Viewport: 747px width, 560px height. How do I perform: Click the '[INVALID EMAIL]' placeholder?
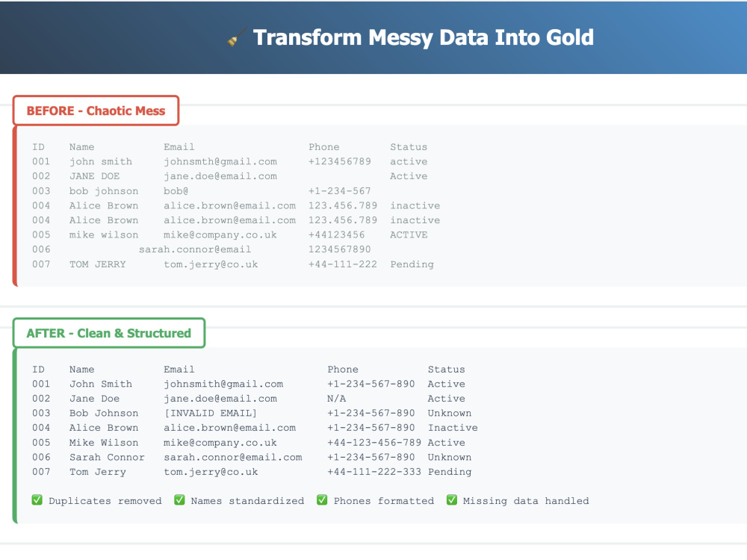[211, 414]
